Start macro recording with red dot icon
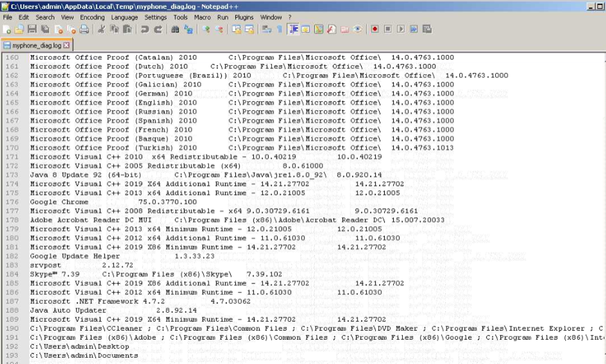The width and height of the screenshot is (606, 364). coord(375,29)
